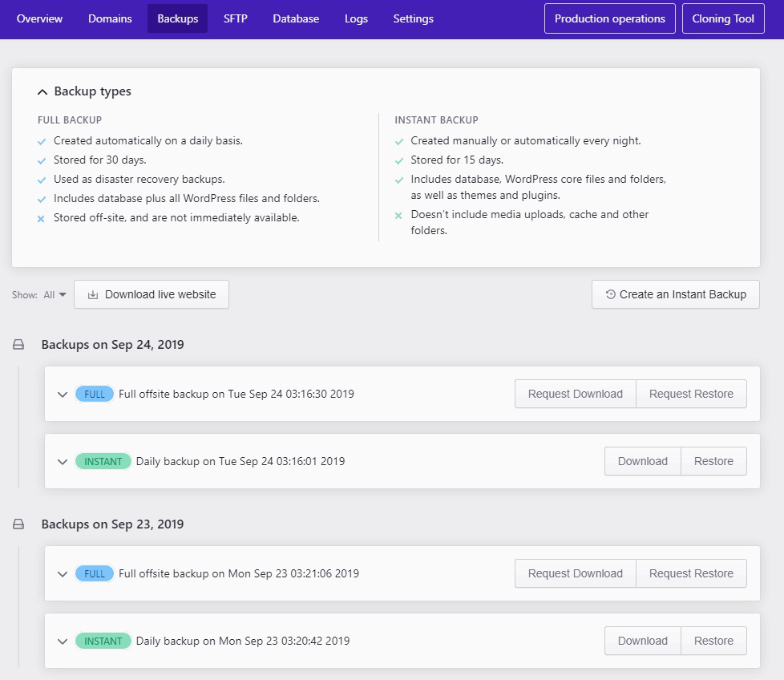Create an Instant Backup
784x680 pixels.
(x=676, y=294)
